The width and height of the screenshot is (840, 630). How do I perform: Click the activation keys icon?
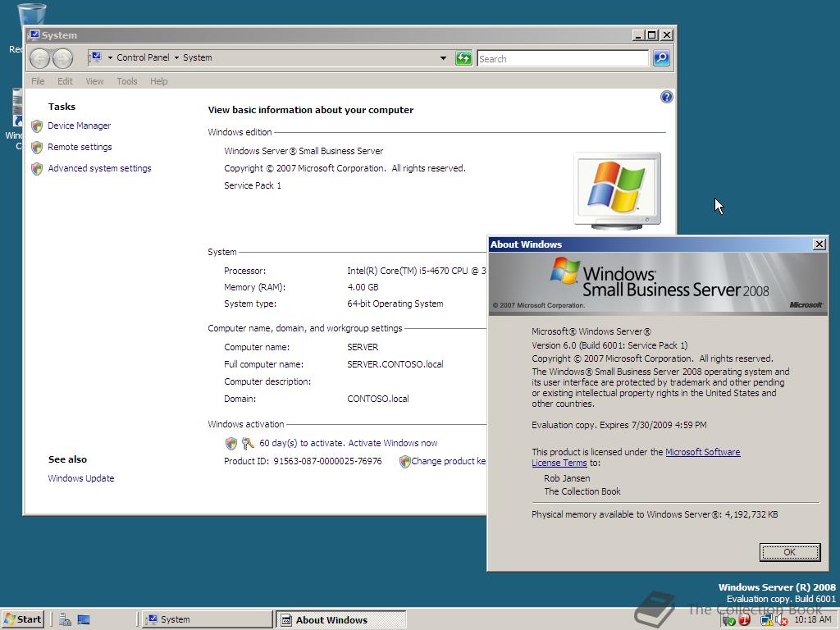pos(248,444)
